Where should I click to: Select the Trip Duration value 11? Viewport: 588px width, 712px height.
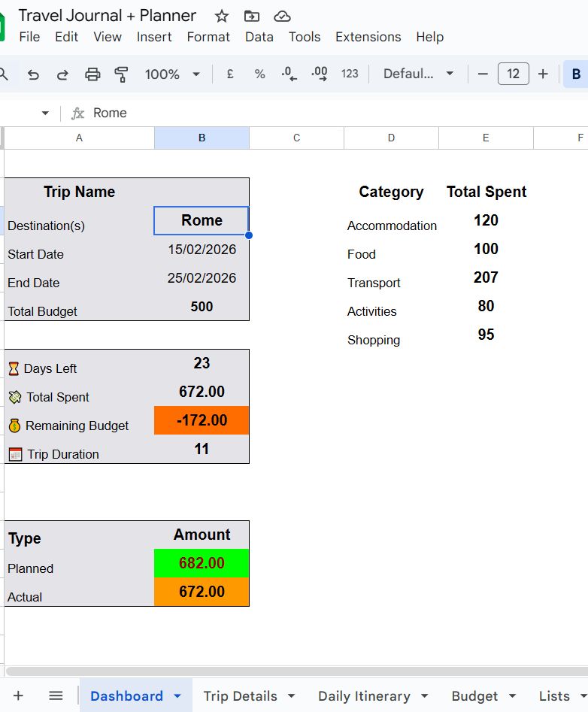(x=202, y=449)
